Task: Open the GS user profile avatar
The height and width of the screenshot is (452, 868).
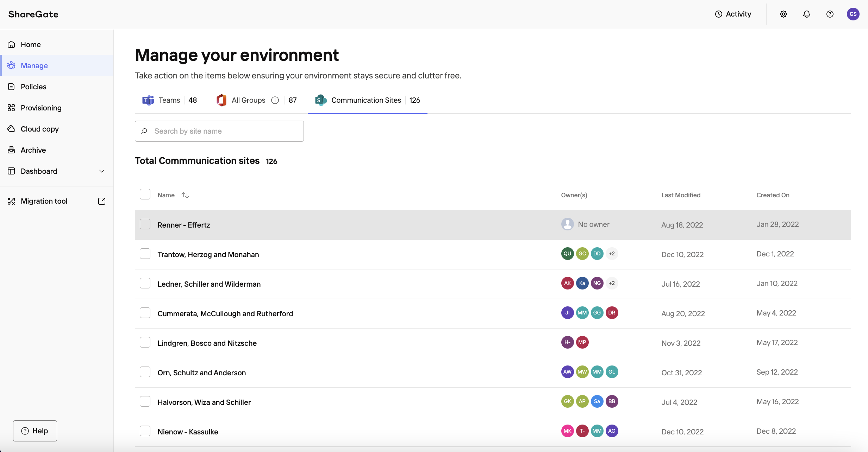Action: [x=853, y=14]
